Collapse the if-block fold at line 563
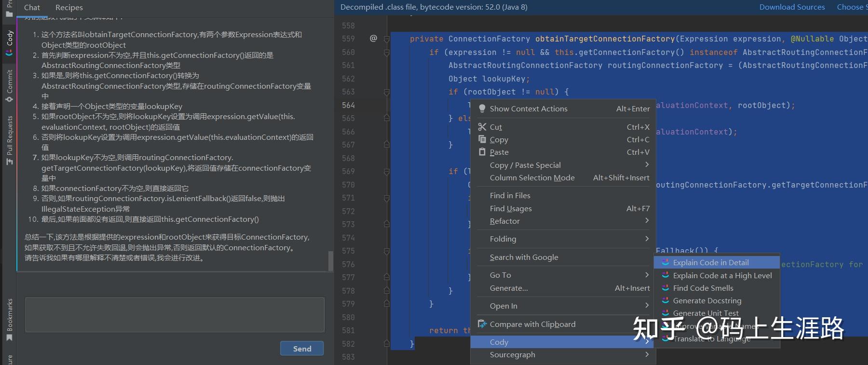 pos(387,92)
